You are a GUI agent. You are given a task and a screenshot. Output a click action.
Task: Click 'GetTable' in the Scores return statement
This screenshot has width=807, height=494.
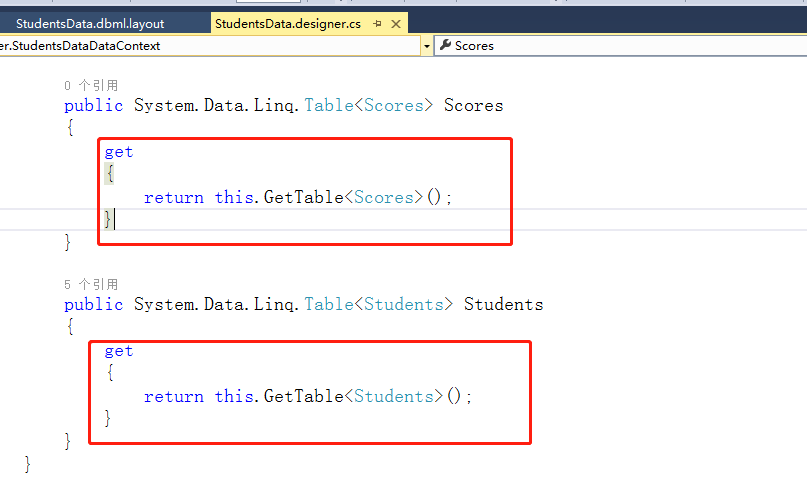[304, 198]
